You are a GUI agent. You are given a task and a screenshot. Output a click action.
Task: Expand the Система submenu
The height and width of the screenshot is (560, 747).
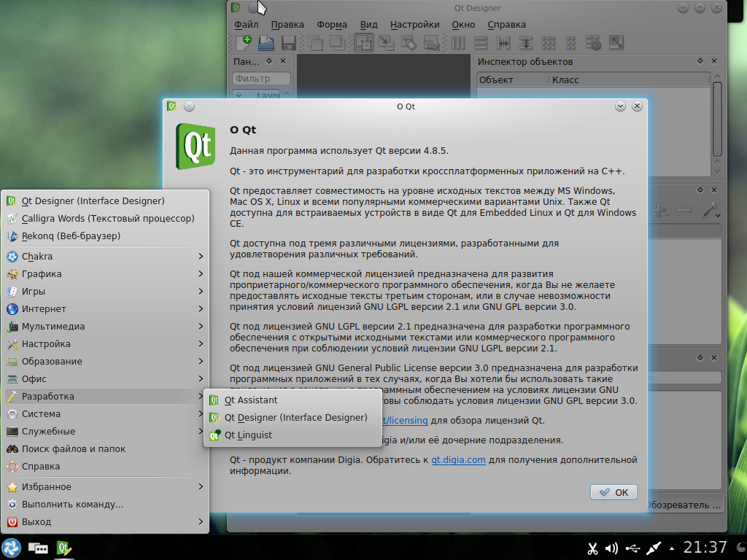point(105,414)
